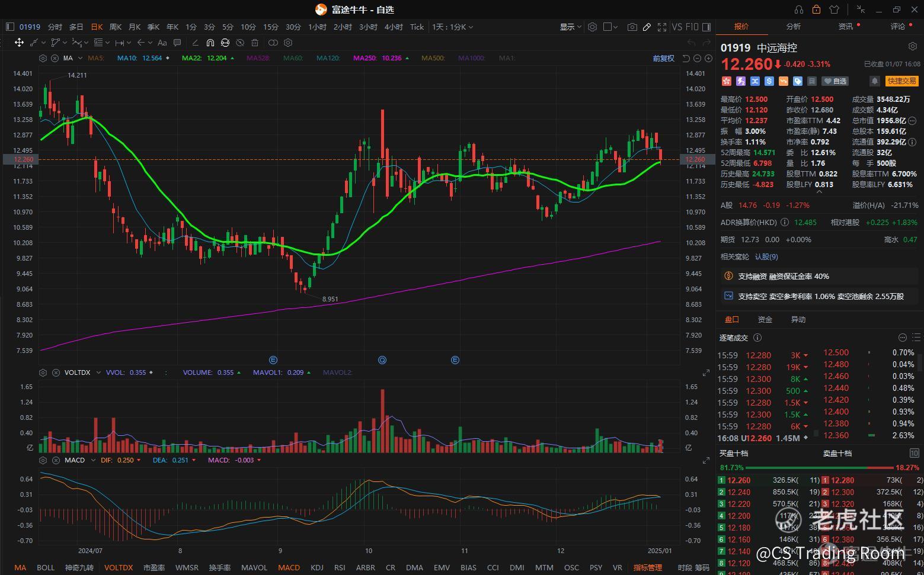This screenshot has width=924, height=575.
Task: Open the MACD indicator selector dropdown
Action: coord(93,460)
